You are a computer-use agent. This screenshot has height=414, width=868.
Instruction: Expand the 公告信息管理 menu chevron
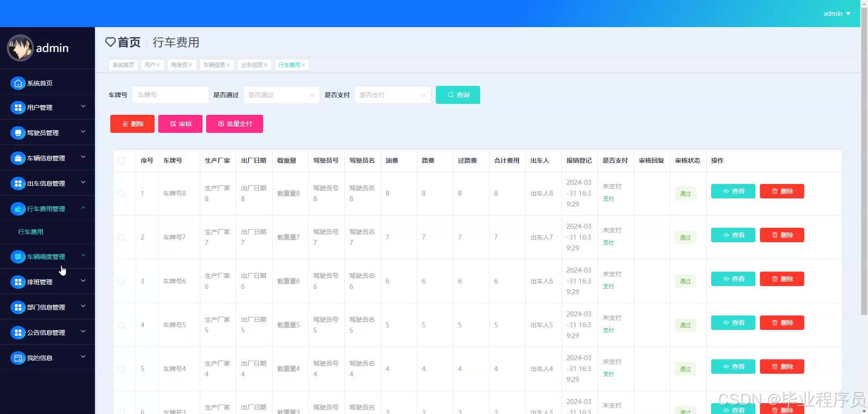point(83,332)
